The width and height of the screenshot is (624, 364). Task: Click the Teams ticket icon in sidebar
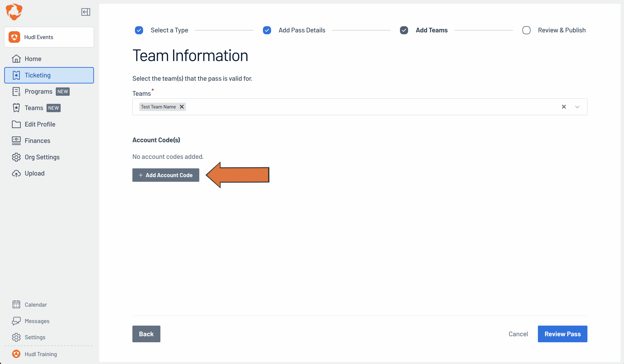[x=16, y=108]
